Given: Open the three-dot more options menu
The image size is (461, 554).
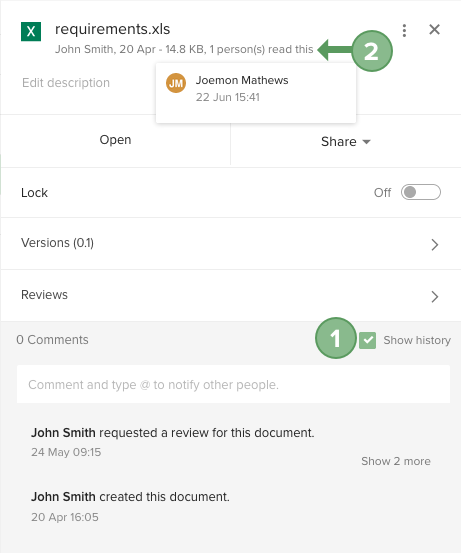Looking at the screenshot, I should 404,31.
